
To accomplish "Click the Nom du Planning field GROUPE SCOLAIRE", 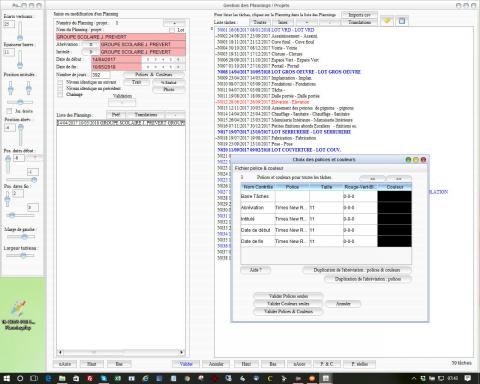I will click(121, 37).
